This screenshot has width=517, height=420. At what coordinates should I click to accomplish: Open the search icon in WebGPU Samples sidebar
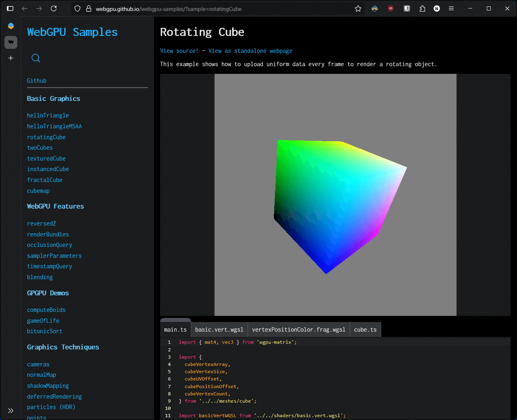(x=35, y=58)
